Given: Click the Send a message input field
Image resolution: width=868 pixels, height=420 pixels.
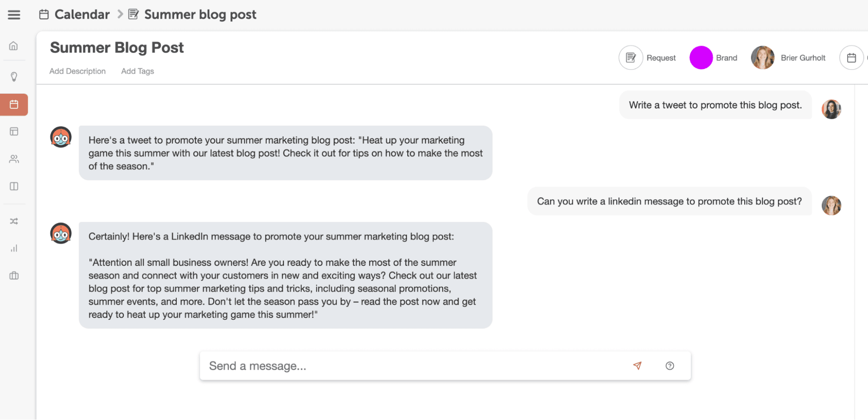Looking at the screenshot, I should pos(413,366).
